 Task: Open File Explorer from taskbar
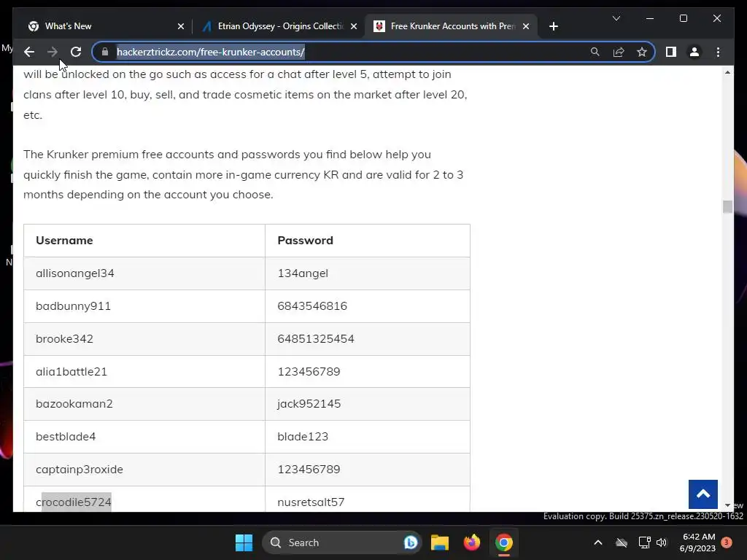click(x=440, y=542)
